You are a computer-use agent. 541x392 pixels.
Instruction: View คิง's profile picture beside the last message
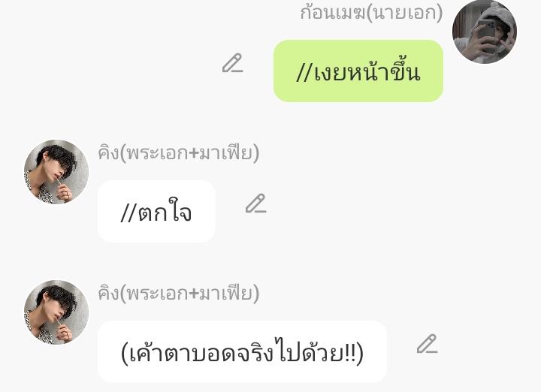coord(56,312)
